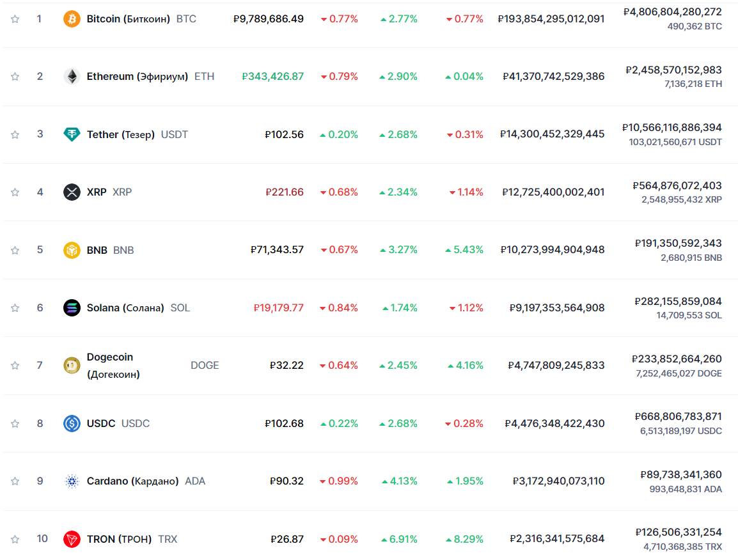Toggle the watchlist star for Ethereum
This screenshot has width=738, height=560.
pos(15,77)
